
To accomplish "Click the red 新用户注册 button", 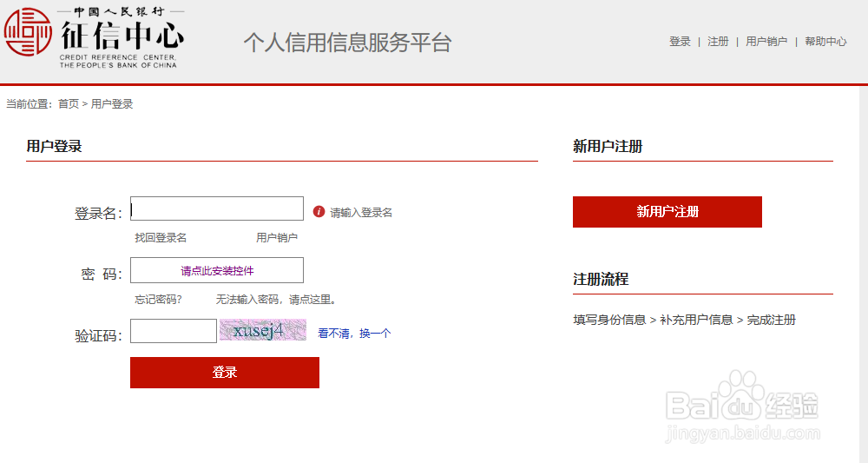I will [x=667, y=212].
